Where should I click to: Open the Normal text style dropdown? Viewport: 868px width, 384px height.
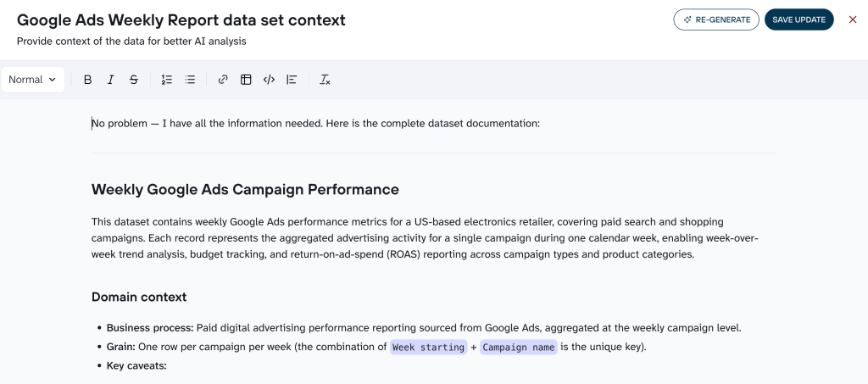33,80
